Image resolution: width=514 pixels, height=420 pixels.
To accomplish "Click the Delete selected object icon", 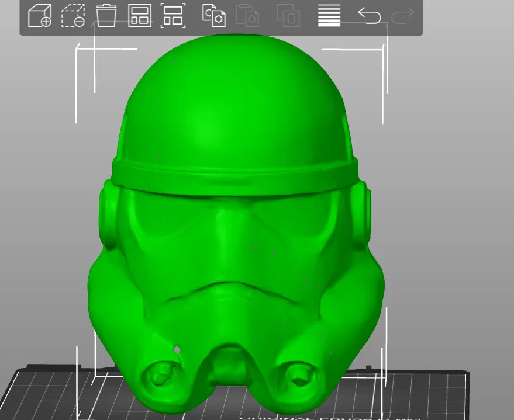I will click(73, 15).
